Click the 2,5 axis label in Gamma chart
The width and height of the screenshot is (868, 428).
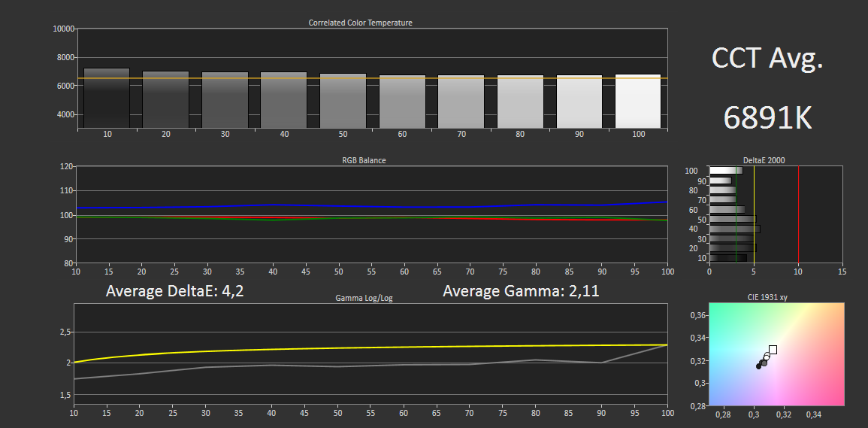point(64,332)
